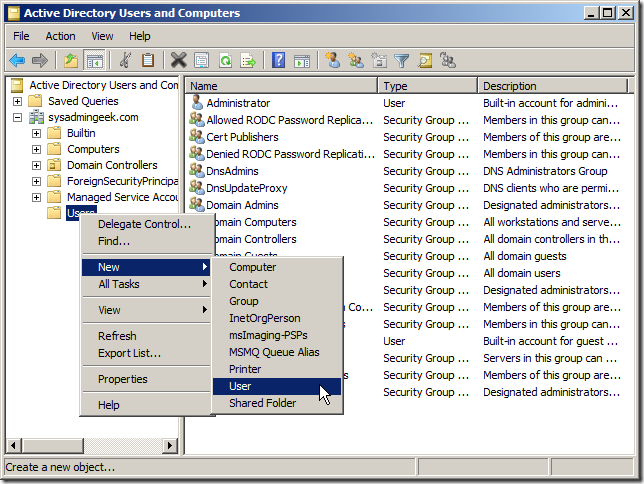Select MSMQ Queue Alias in New submenu
The width and height of the screenshot is (644, 484).
coord(277,352)
